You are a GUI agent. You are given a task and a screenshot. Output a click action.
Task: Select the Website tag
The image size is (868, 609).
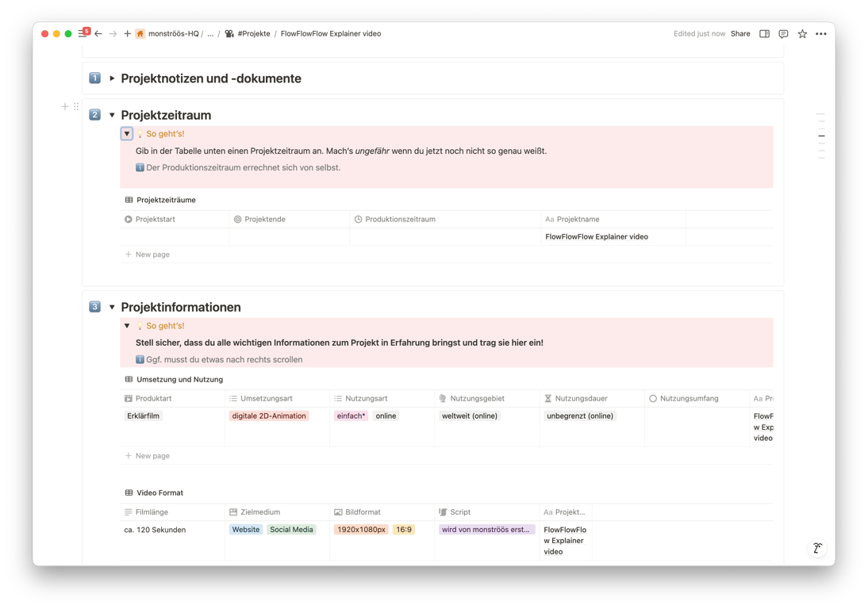point(246,530)
